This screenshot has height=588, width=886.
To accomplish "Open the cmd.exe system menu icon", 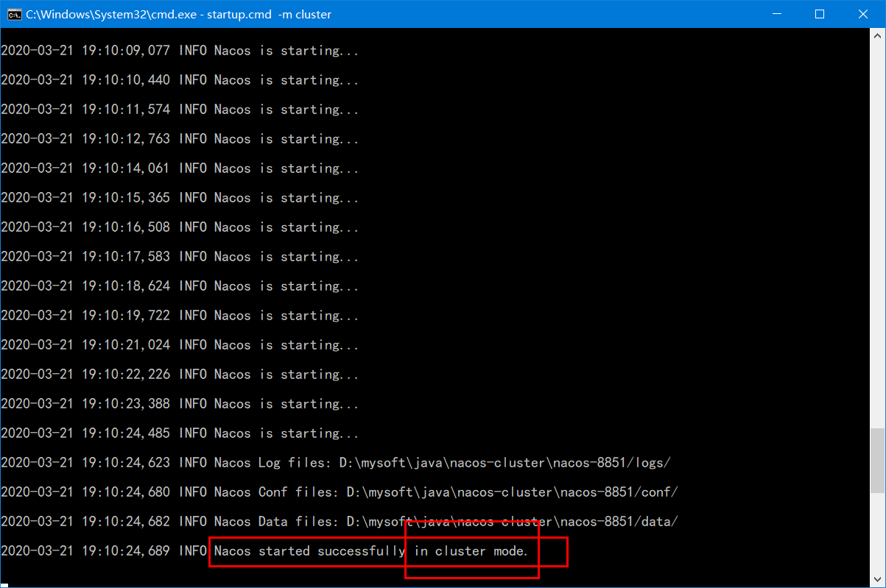I will (x=14, y=14).
